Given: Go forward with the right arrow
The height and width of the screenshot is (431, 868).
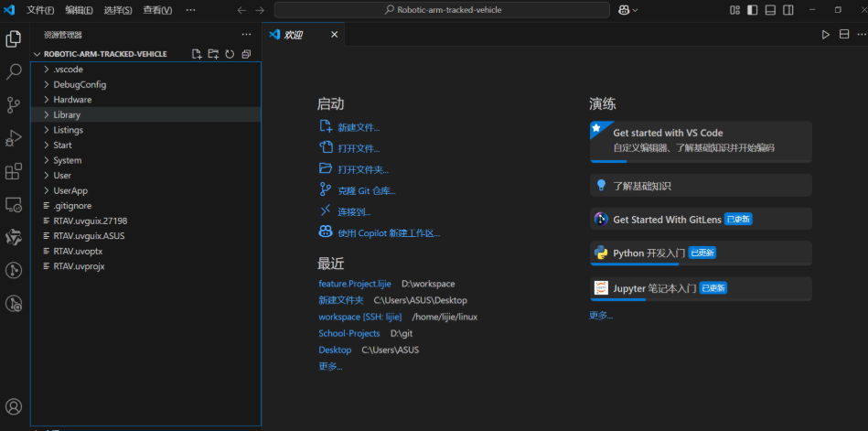Looking at the screenshot, I should pyautogui.click(x=260, y=10).
